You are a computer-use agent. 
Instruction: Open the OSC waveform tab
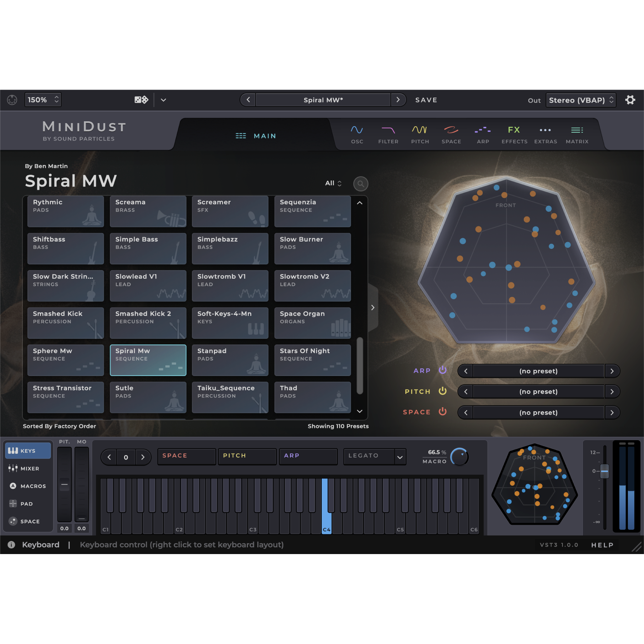[x=357, y=134]
